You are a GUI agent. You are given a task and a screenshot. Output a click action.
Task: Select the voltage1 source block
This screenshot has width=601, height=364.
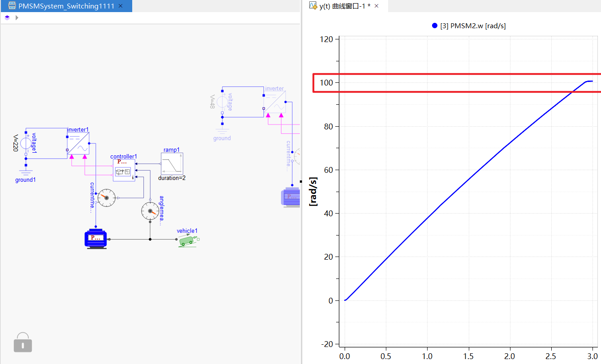pyautogui.click(x=26, y=143)
